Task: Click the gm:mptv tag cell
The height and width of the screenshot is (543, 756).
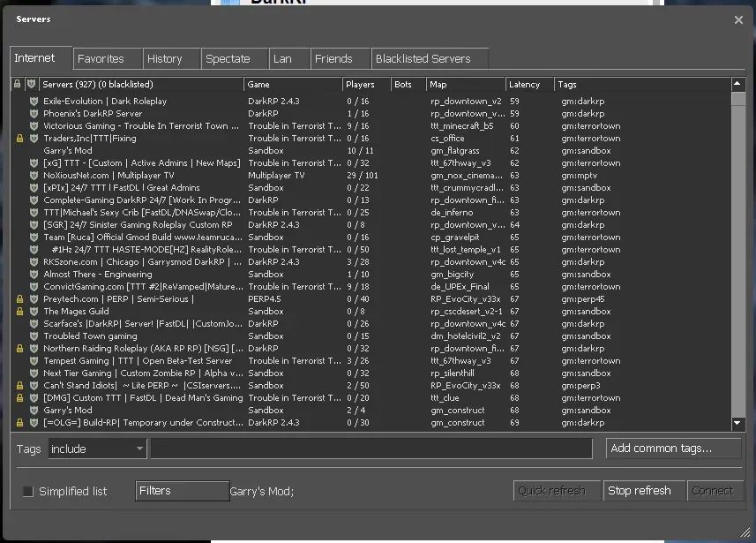Action: (579, 176)
